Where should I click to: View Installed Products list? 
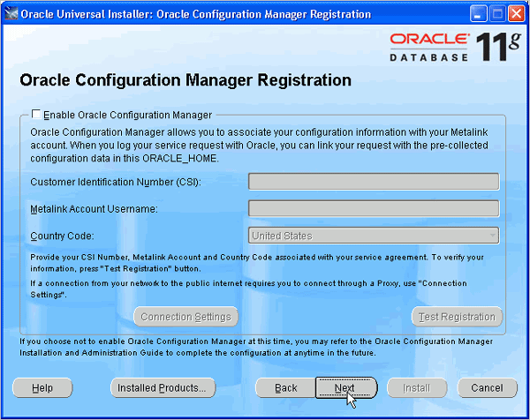pyautogui.click(x=163, y=388)
